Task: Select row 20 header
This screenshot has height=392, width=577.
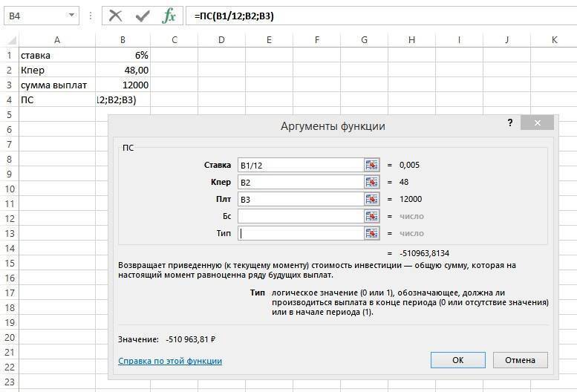Action: [9, 337]
